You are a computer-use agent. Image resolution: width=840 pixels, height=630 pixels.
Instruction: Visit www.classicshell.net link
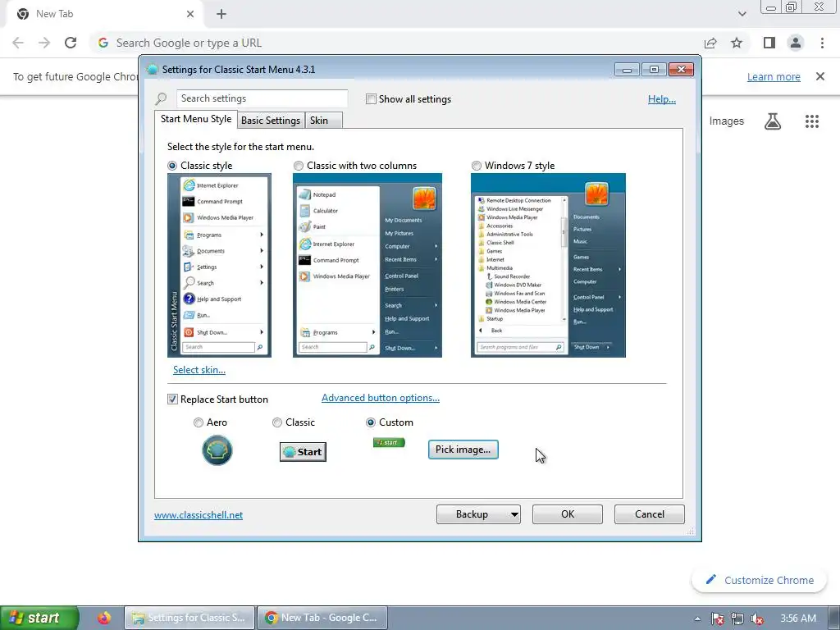tap(199, 515)
